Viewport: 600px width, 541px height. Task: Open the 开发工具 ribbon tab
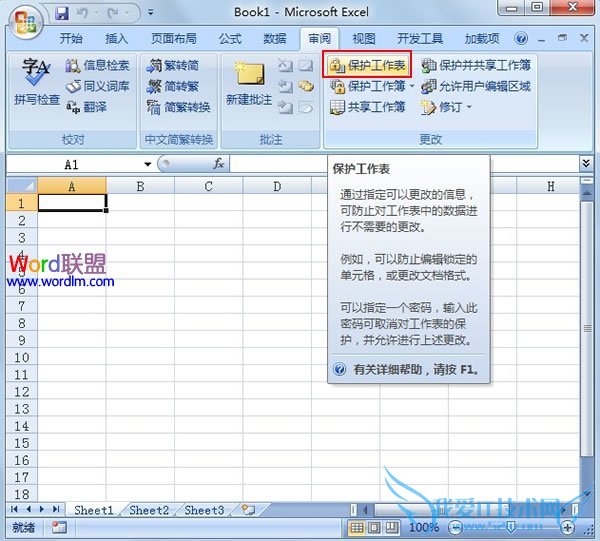click(420, 39)
